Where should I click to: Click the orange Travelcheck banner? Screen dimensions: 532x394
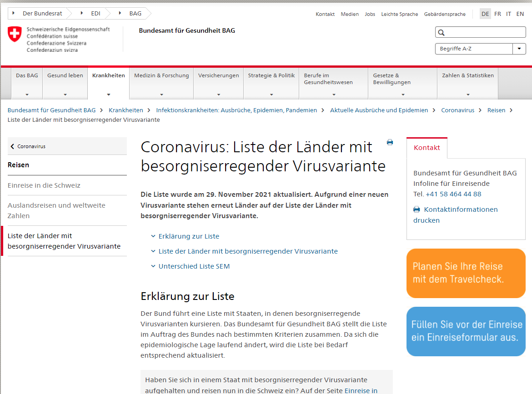pos(466,273)
